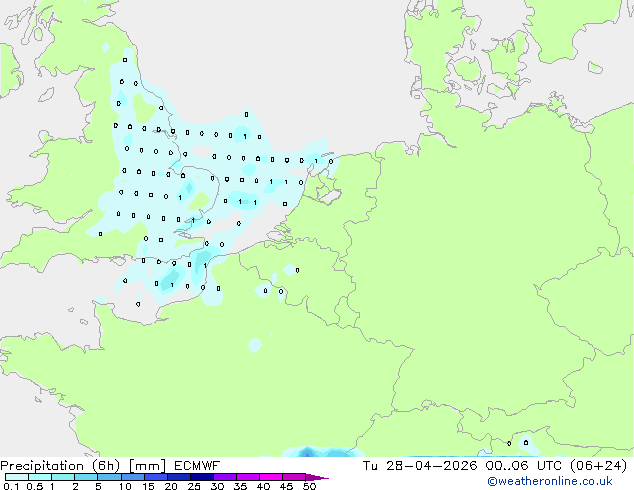The width and height of the screenshot is (634, 490).
Task: Click the "40" legend scale label
Action: point(263,486)
